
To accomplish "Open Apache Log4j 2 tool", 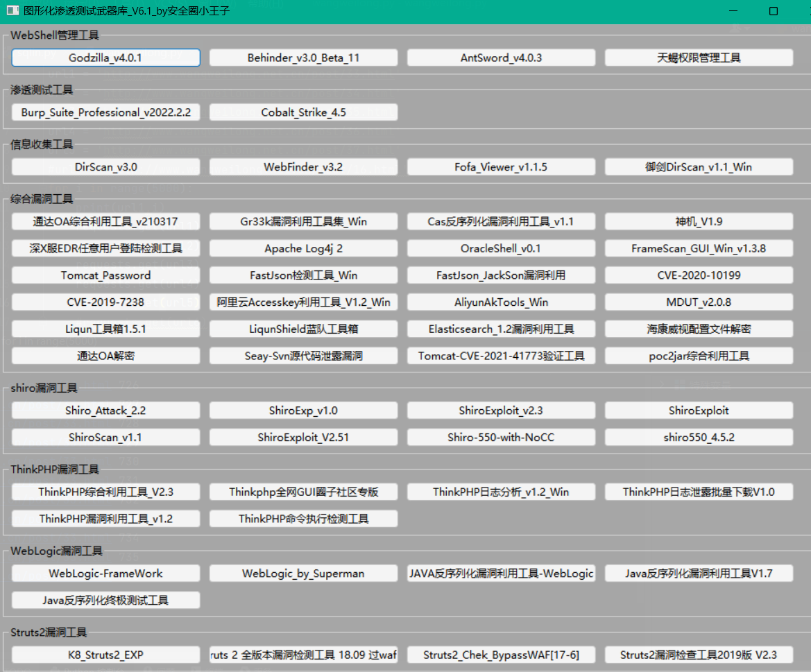I will (304, 248).
